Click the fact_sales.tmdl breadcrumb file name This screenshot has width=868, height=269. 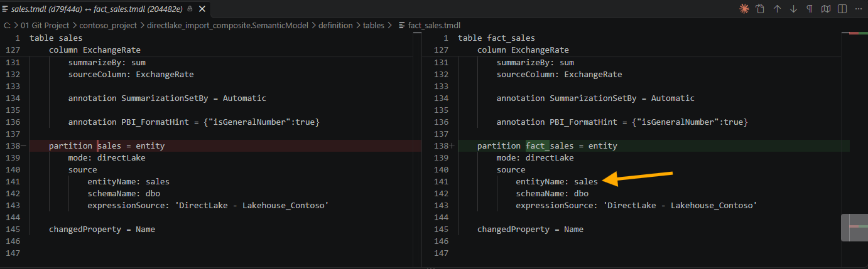pos(435,26)
